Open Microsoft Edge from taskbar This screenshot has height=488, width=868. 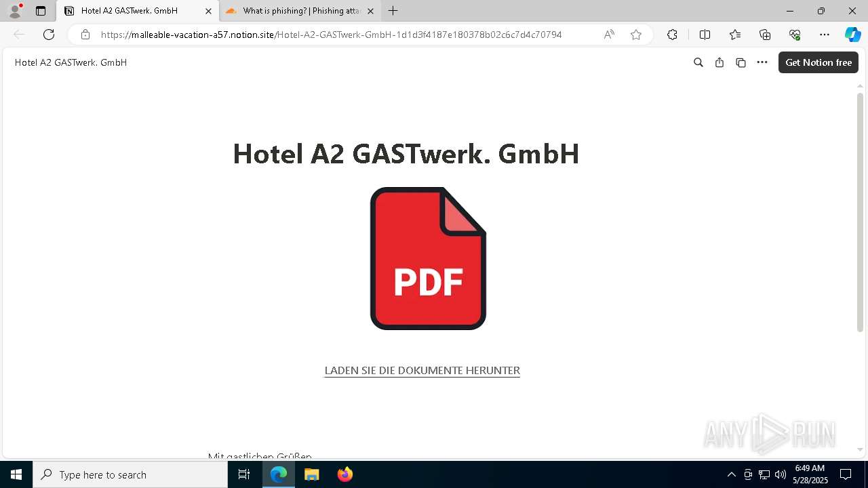coord(279,474)
